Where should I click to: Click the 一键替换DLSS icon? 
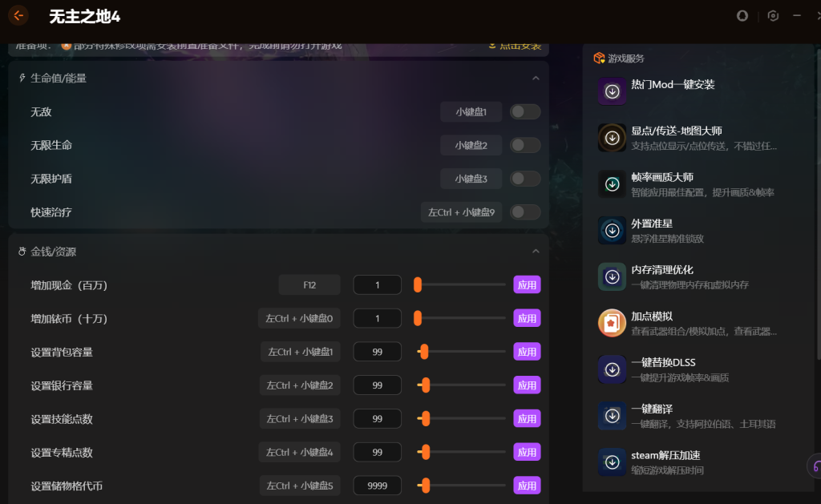tap(612, 369)
